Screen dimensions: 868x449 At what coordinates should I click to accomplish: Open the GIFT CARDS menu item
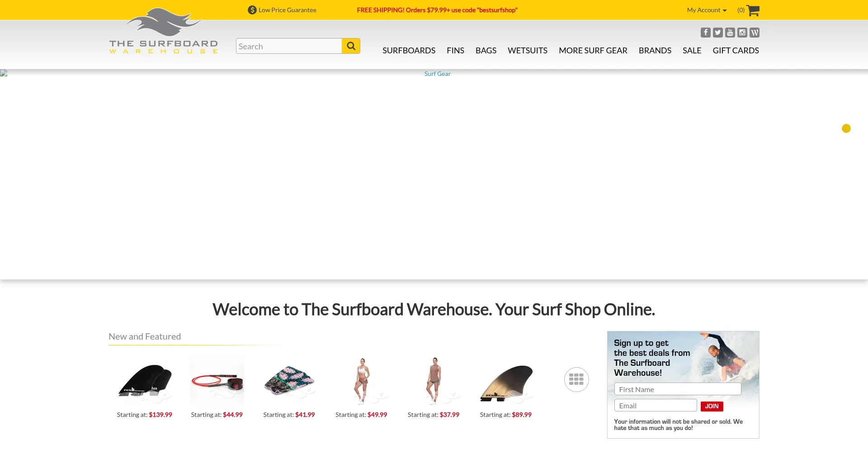click(x=736, y=50)
